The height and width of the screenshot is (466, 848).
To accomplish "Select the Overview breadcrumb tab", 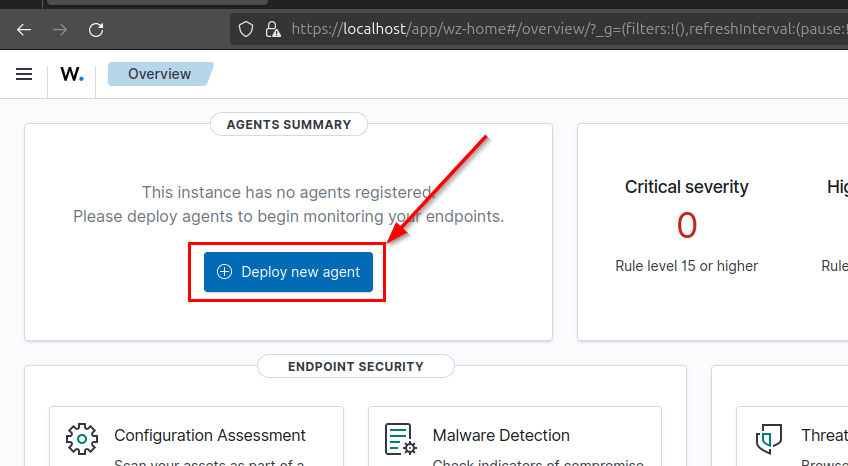I will pos(161,74).
